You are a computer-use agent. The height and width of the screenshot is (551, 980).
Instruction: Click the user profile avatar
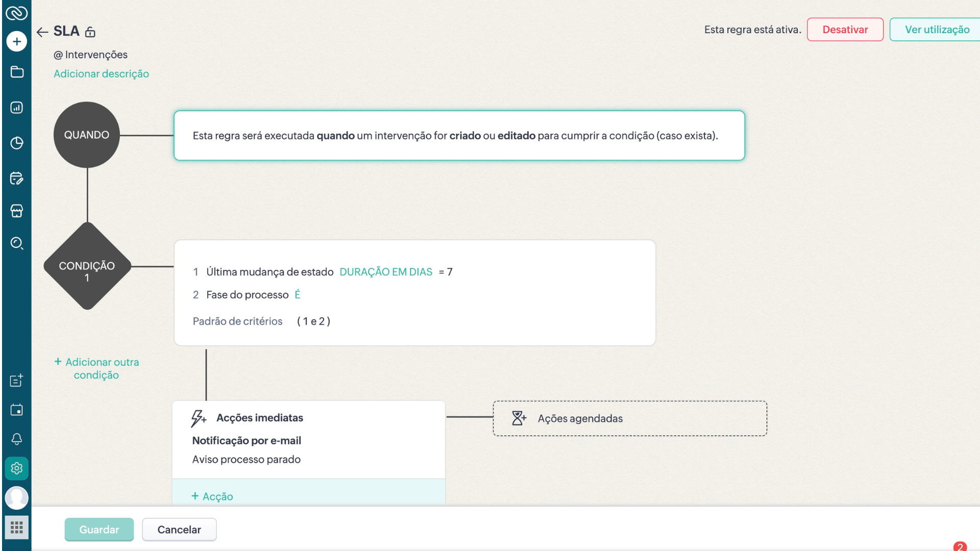coord(17,497)
